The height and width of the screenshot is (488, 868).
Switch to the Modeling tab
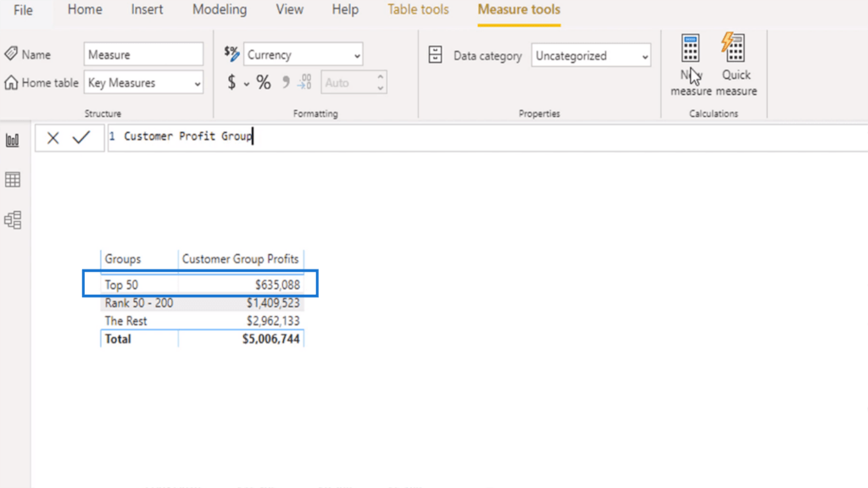click(220, 9)
